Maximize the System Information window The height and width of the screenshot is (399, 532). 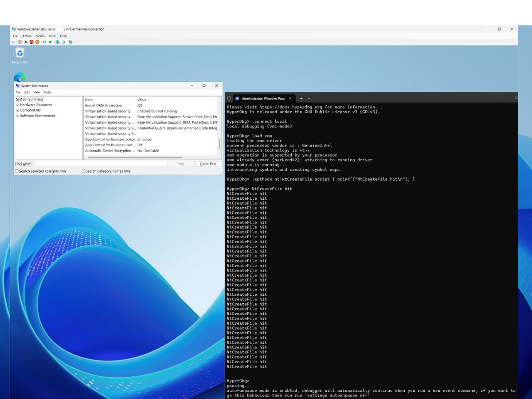[204, 85]
